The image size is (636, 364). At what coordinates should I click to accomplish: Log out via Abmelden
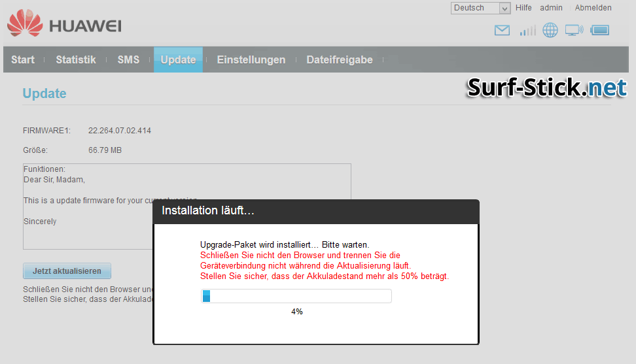coord(593,8)
